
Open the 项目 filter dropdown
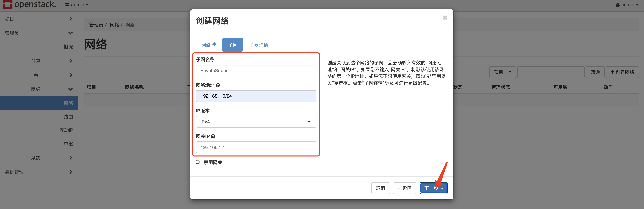coord(503,72)
